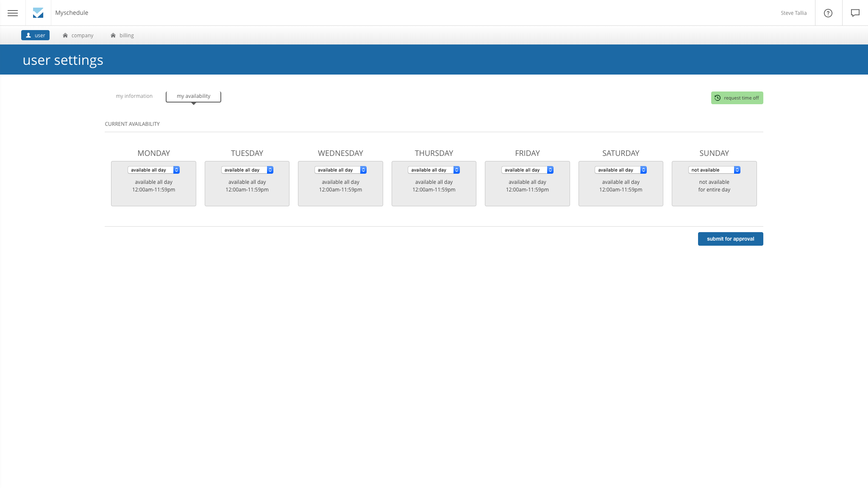
Task: Select the my availability tab
Action: [x=193, y=96]
